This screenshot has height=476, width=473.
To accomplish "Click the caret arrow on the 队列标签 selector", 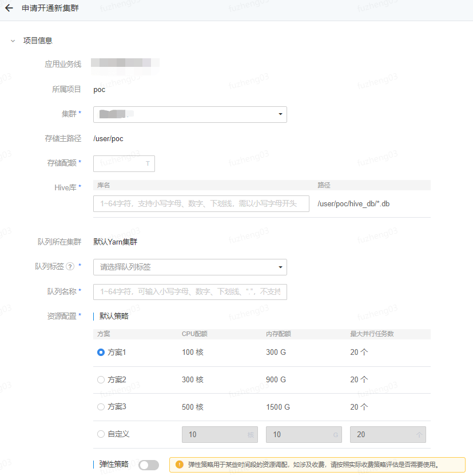I will click(x=280, y=267).
